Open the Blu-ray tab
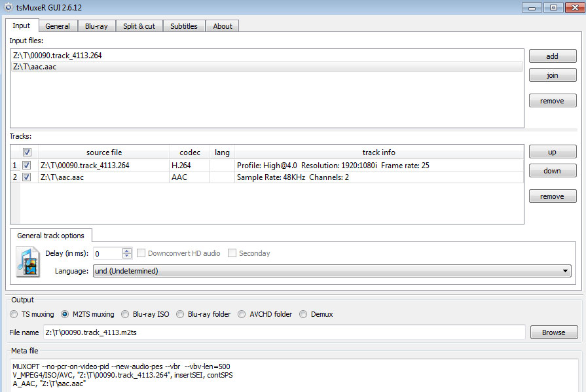The image size is (586, 392). (96, 26)
